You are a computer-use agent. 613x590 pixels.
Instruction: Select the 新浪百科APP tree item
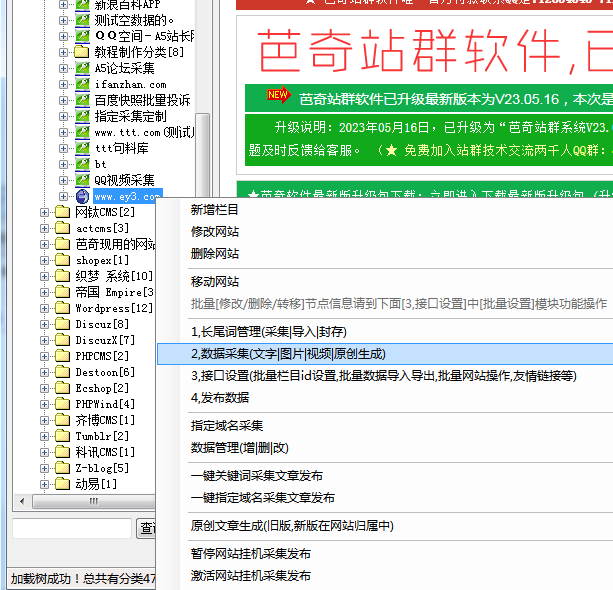[x=127, y=5]
